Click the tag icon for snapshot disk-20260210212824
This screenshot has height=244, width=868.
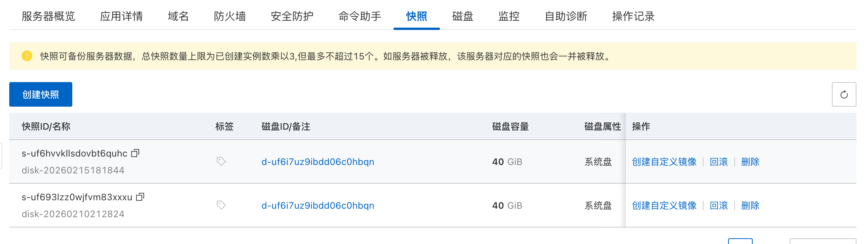(x=222, y=205)
